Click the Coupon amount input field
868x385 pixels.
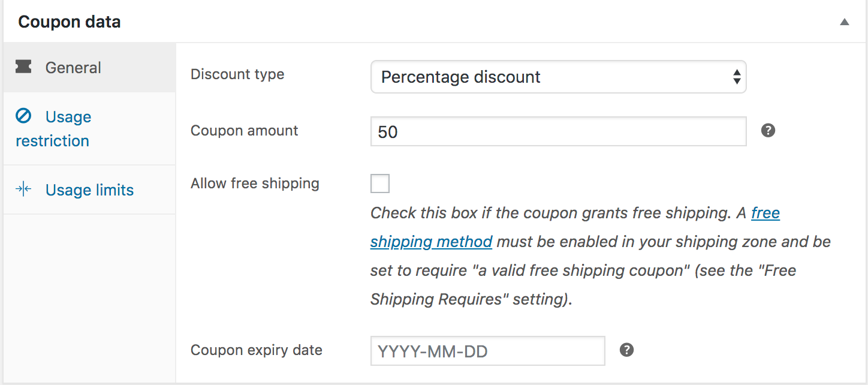click(x=557, y=132)
